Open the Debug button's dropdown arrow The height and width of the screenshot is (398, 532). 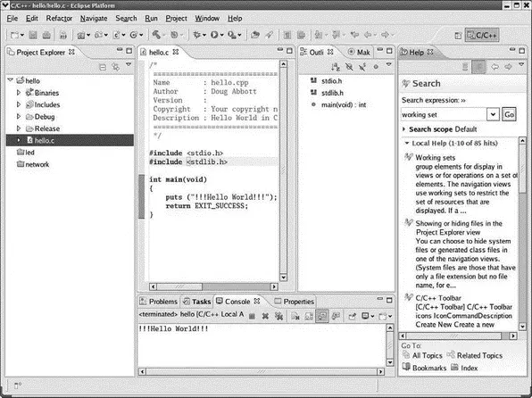204,35
